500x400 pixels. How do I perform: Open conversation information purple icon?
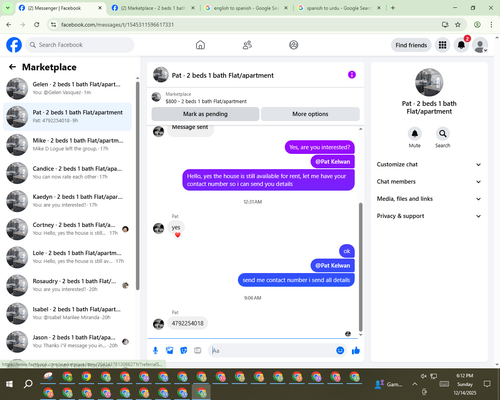point(352,75)
